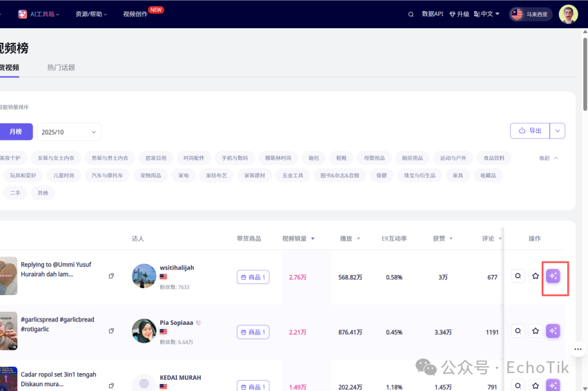Sort table by 视频销量 column header
The height and width of the screenshot is (391, 588).
point(298,239)
